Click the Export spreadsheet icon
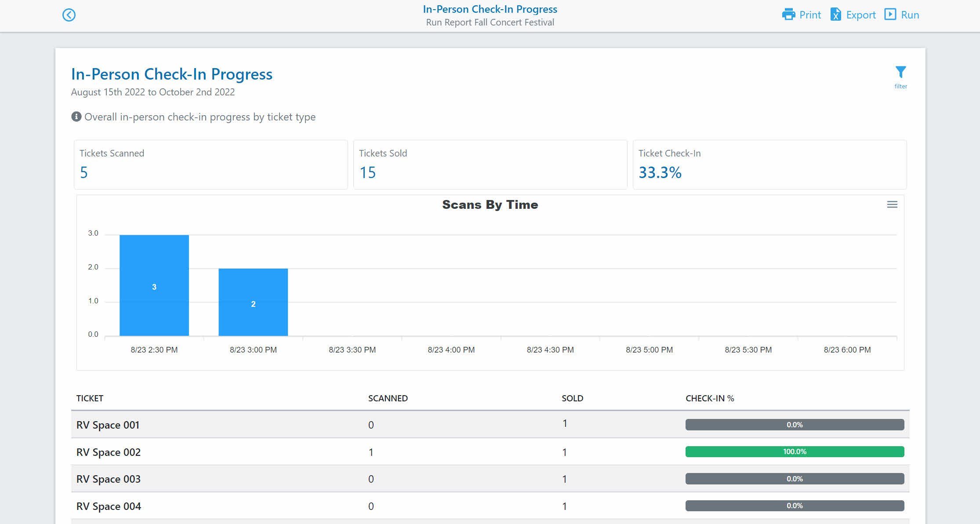Screen dimensions: 980x524 [x=835, y=15]
